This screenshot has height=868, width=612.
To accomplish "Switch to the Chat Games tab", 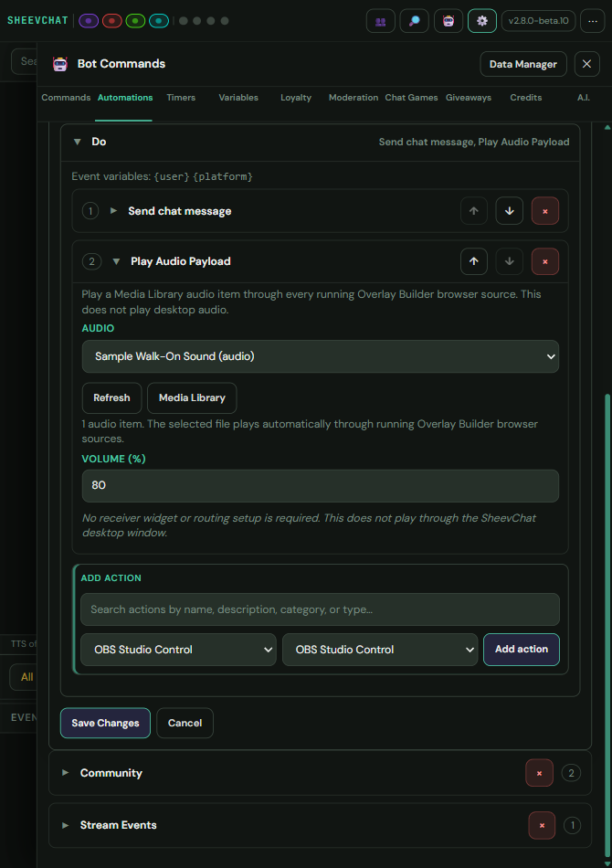I will [x=411, y=98].
